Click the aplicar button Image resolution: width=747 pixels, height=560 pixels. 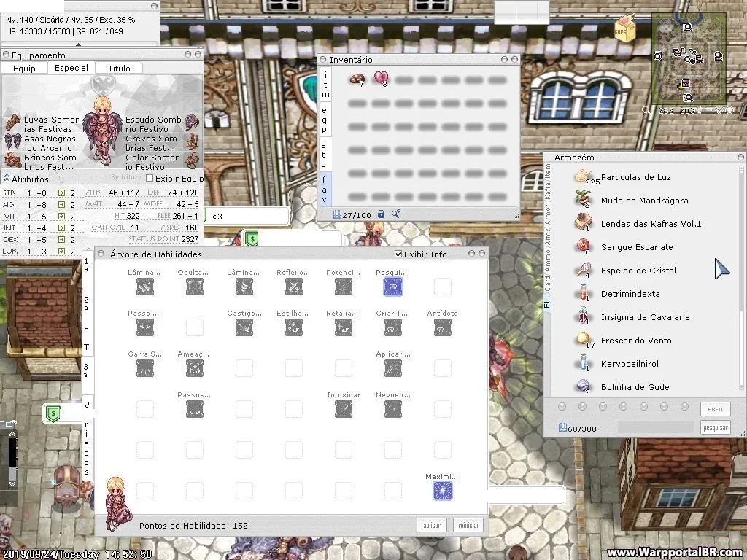pyautogui.click(x=432, y=525)
